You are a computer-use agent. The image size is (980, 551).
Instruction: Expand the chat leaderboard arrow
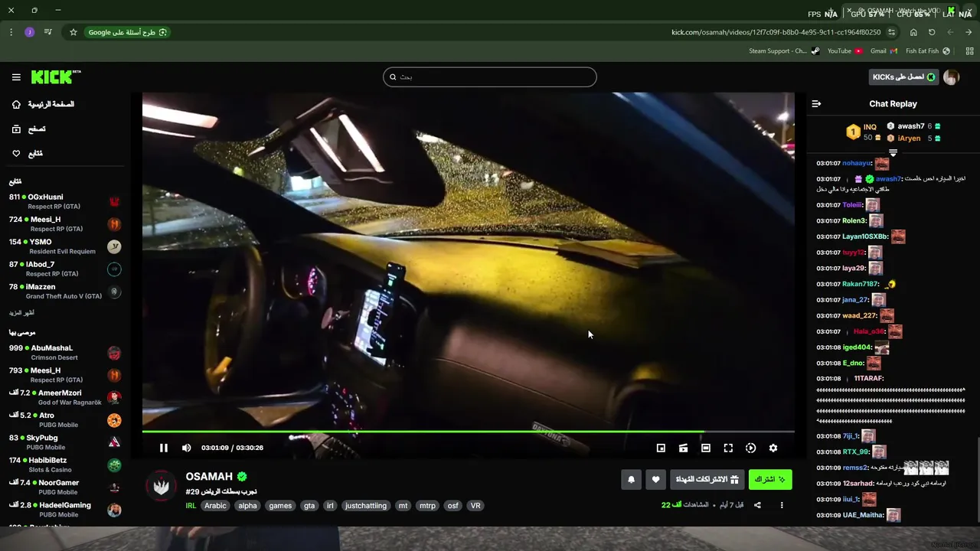893,153
